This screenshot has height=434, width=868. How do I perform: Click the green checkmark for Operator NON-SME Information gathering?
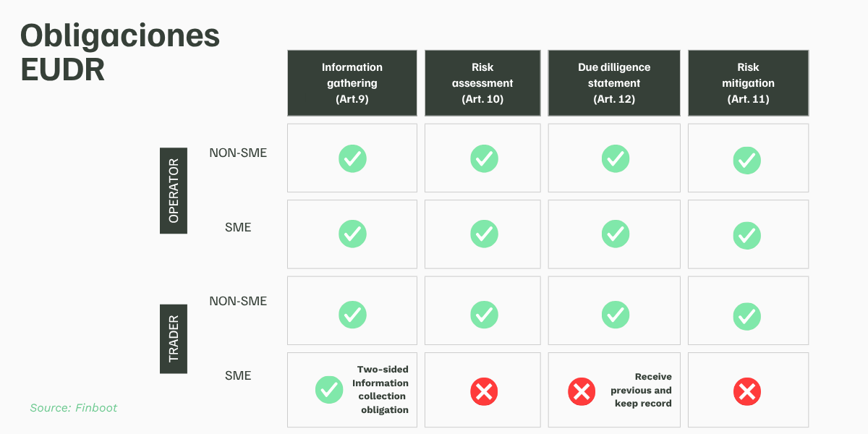[x=352, y=158]
